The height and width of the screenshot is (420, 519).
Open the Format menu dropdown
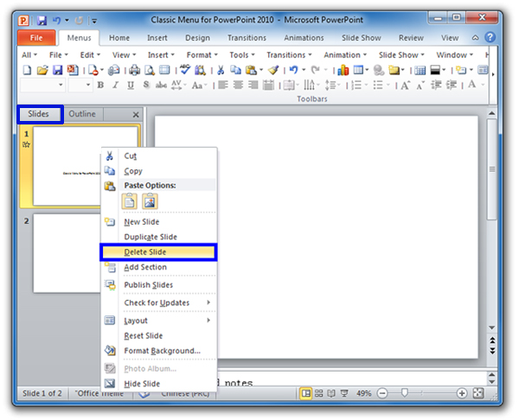click(202, 55)
